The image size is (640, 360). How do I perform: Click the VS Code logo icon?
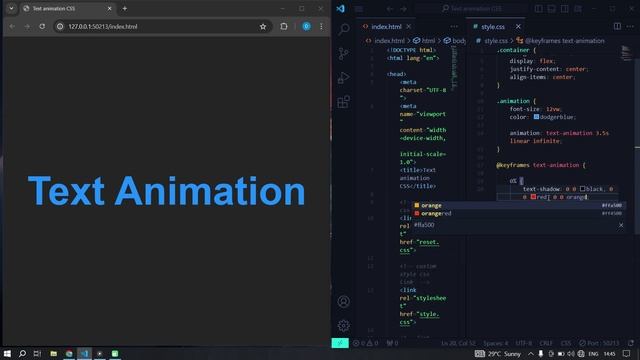(340, 9)
